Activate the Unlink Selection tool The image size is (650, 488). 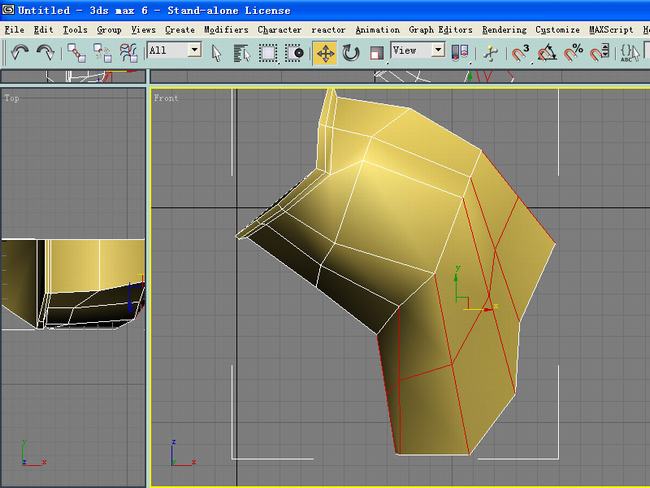[x=102, y=53]
